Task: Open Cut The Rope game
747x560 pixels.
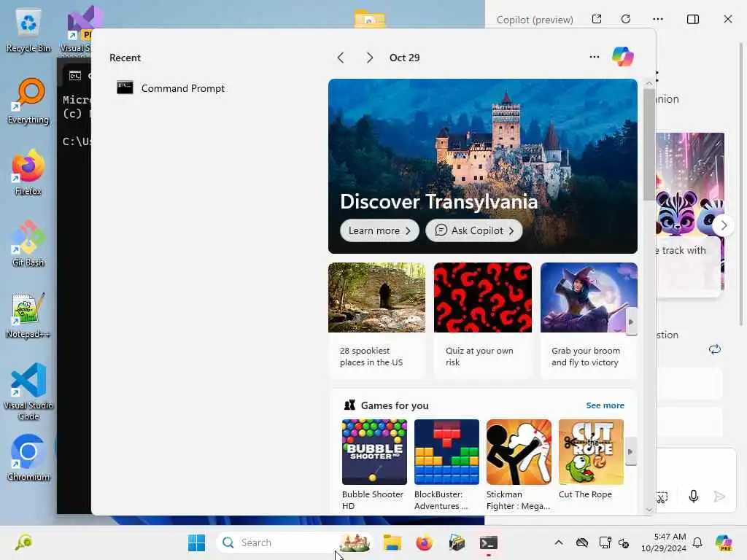Action: [x=591, y=460]
